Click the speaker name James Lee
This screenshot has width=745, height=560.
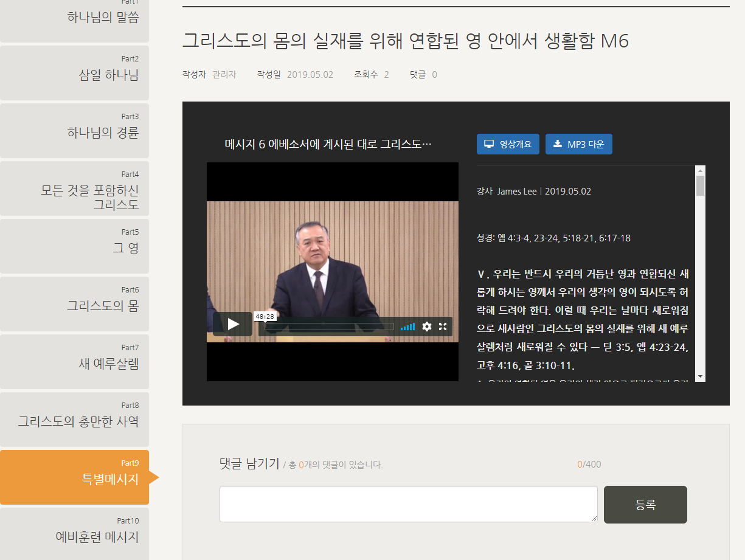pyautogui.click(x=517, y=192)
